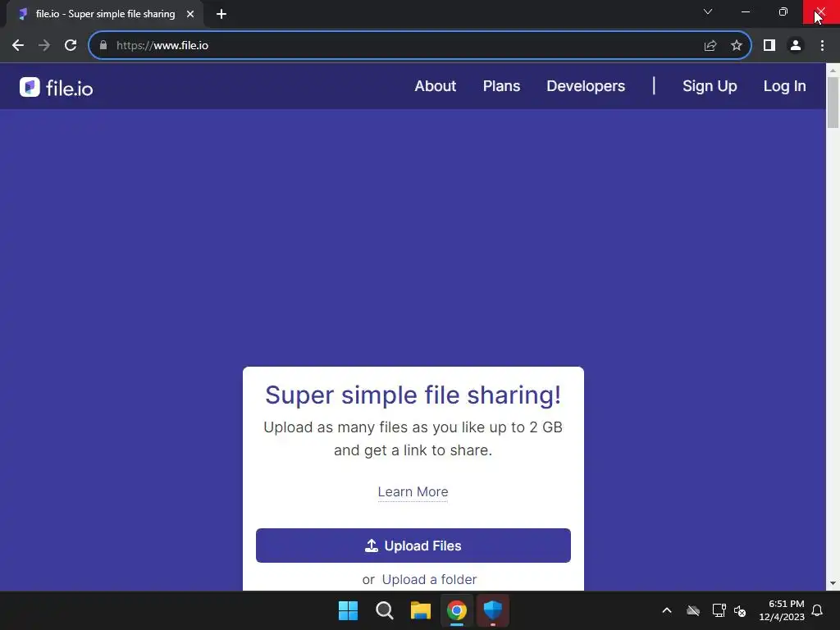
Task: Open the tab search dropdown arrow
Action: point(708,11)
